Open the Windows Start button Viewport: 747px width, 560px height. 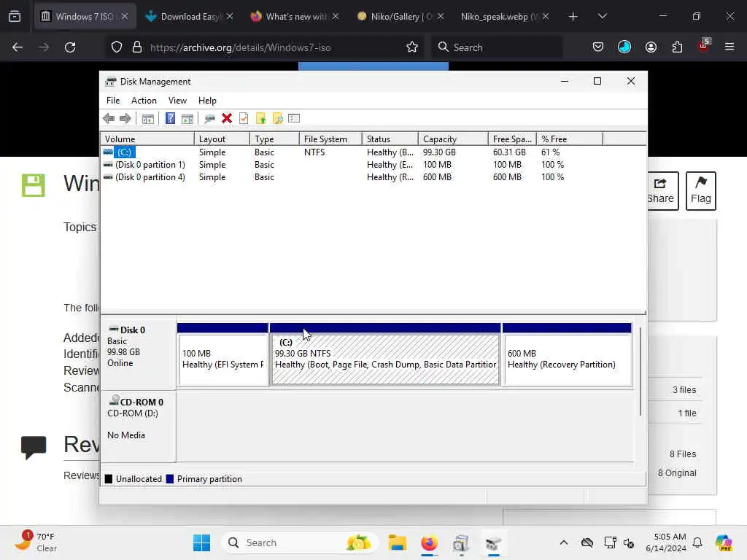[x=201, y=542]
